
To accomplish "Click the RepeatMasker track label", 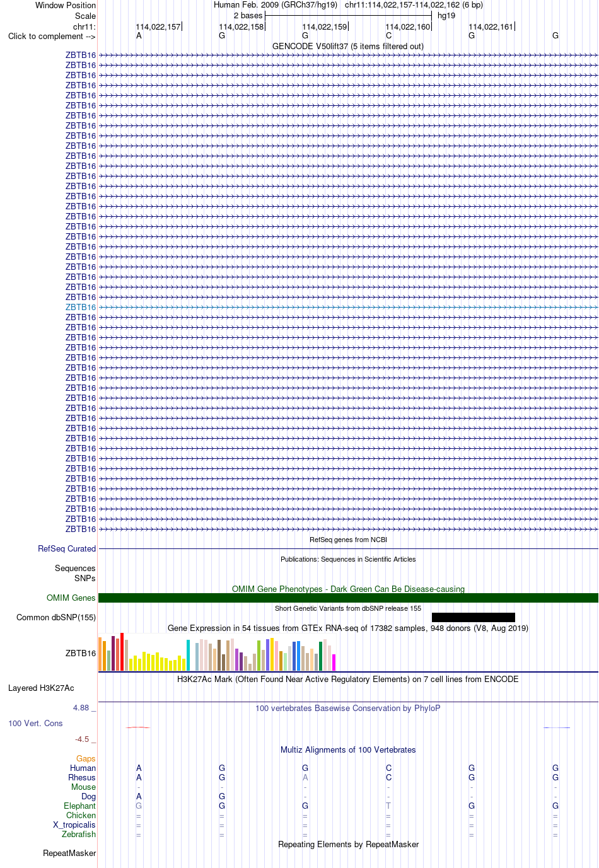I will click(69, 853).
